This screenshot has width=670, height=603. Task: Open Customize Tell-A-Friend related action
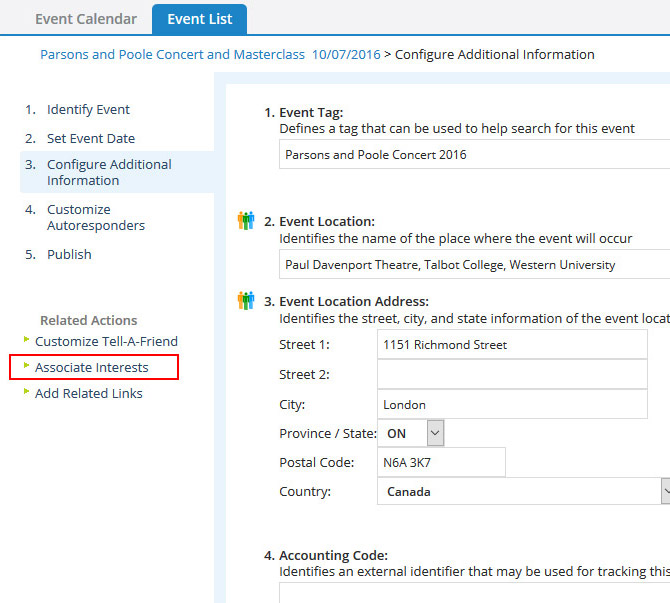click(106, 341)
